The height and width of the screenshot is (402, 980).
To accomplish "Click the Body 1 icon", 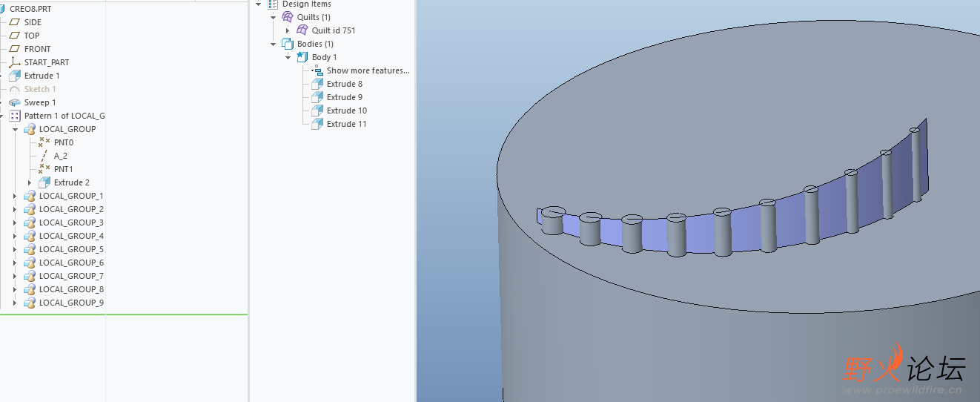I will (302, 57).
